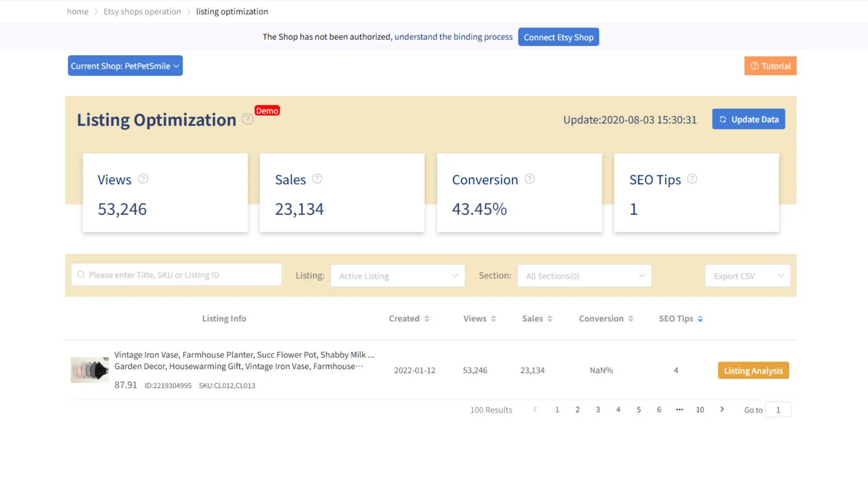Screen dimensions: 868x488
Task: Click the help icon next to Views
Action: [143, 179]
